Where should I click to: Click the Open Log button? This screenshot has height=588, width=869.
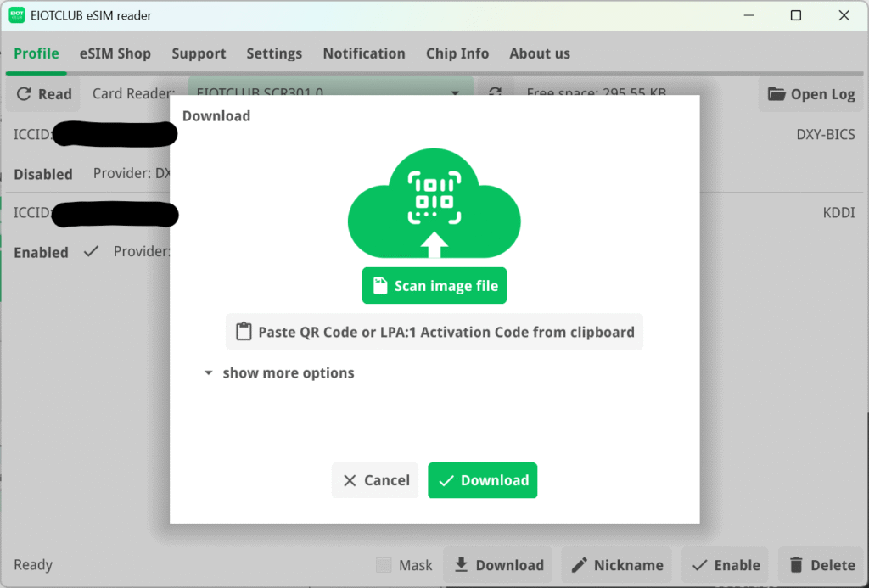click(x=810, y=93)
